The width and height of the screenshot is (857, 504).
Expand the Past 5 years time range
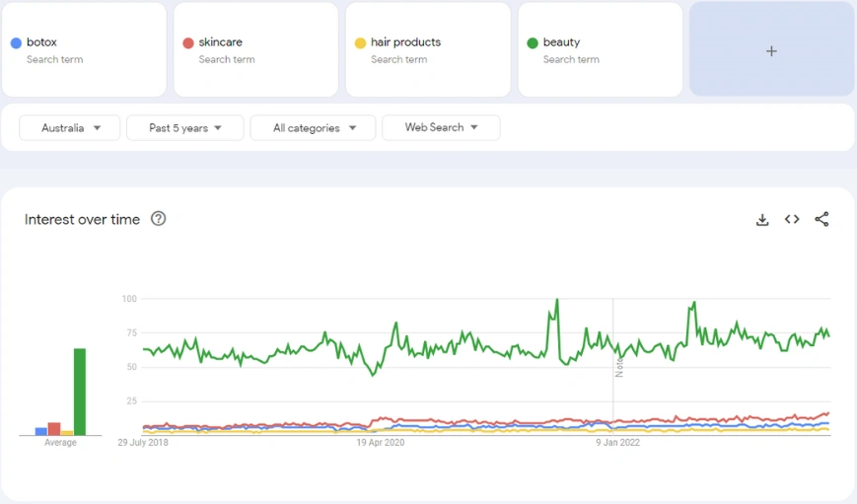(x=184, y=128)
